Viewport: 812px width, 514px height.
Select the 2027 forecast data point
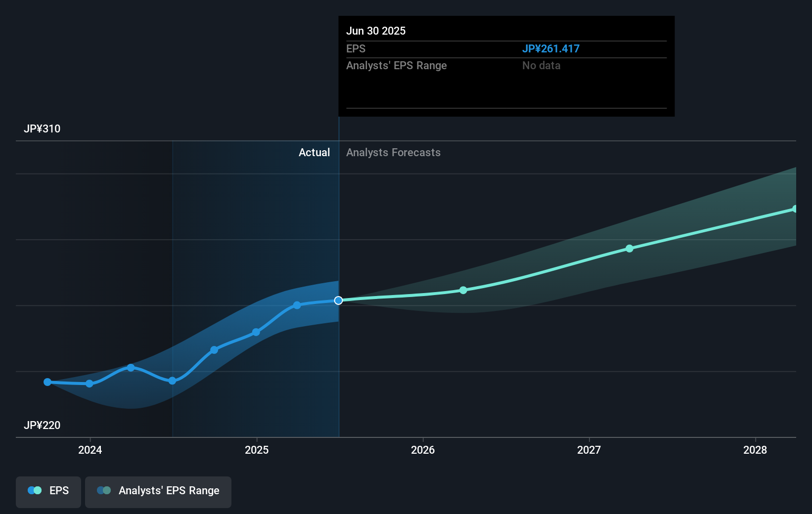coord(629,249)
